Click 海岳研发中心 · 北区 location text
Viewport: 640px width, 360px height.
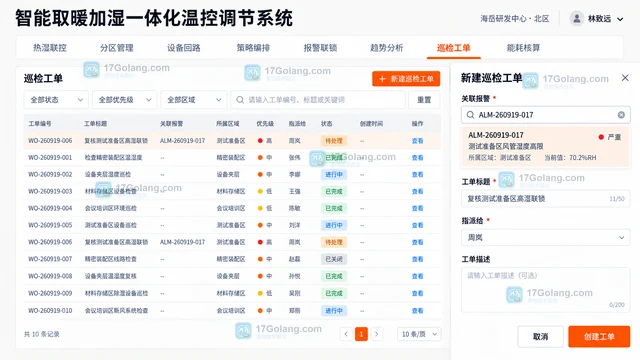(515, 19)
